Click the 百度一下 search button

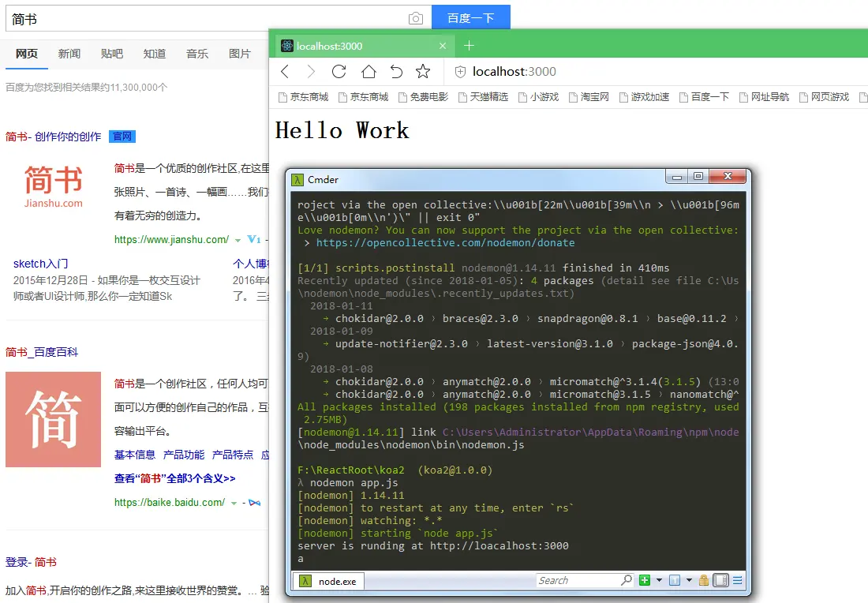coord(470,17)
